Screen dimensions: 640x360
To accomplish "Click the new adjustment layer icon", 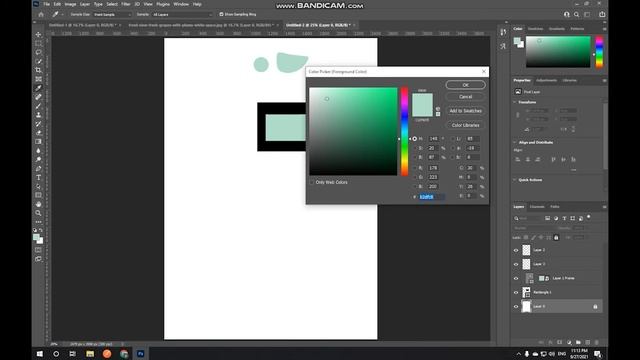I will 569,342.
